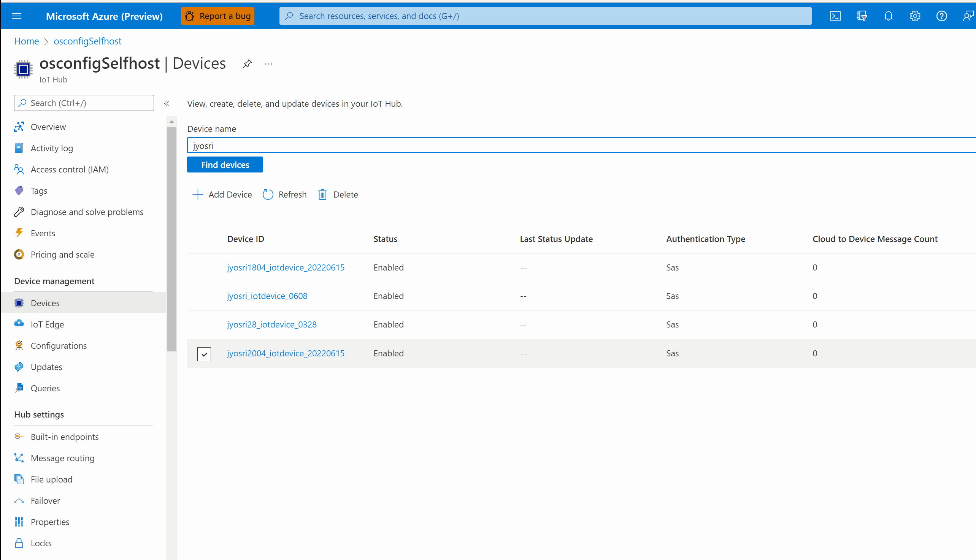
Task: Click the Built-in endpoints icon in sidebar
Action: click(19, 436)
